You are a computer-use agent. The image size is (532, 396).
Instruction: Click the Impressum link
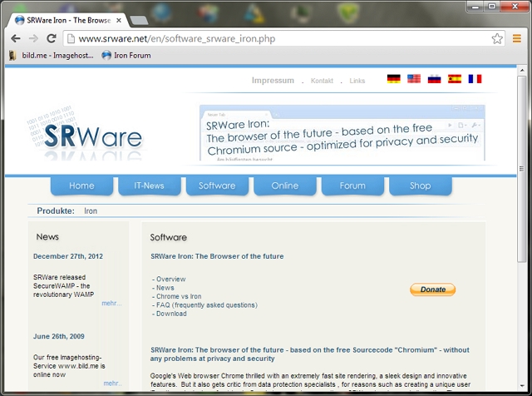[x=273, y=81]
